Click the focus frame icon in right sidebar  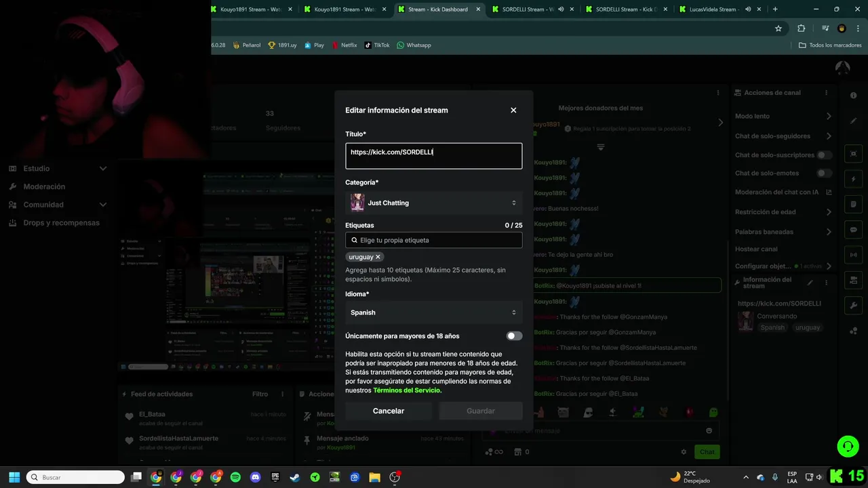[854, 154]
